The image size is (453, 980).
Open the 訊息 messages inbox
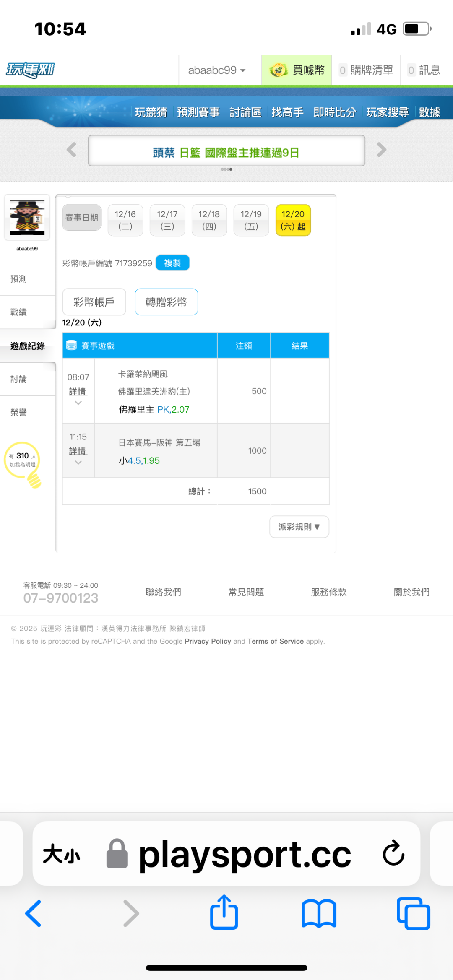pos(424,70)
